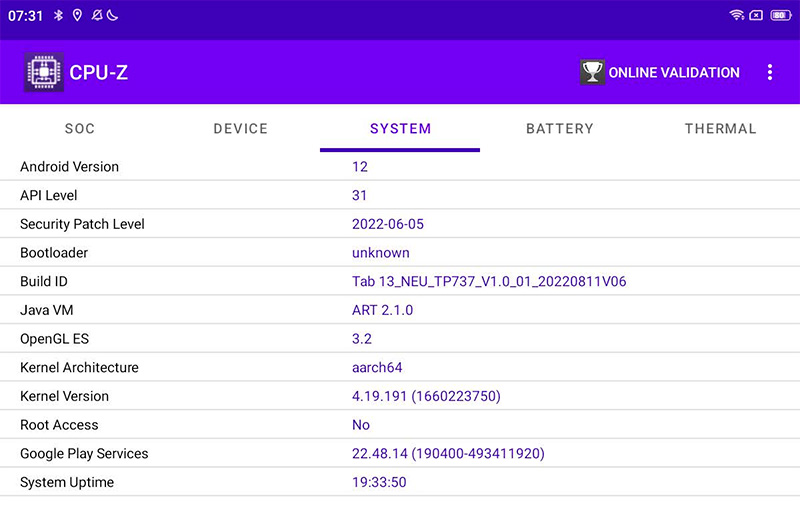
Task: Tap the battery indicator in status bar
Action: (x=780, y=15)
